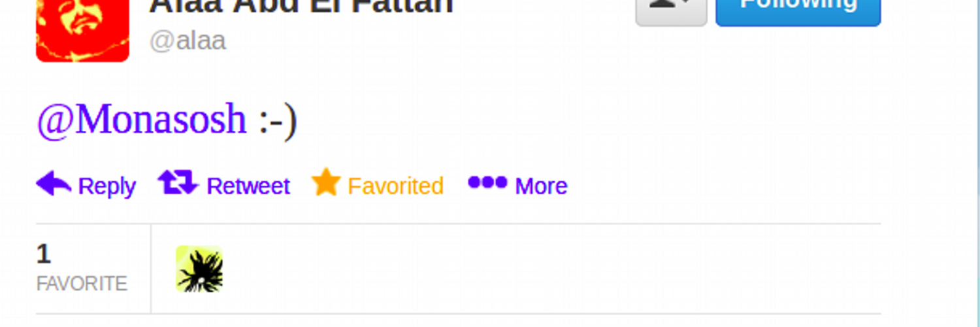Click the Retweet arrows icon
The height and width of the screenshot is (327, 980).
pos(178,183)
